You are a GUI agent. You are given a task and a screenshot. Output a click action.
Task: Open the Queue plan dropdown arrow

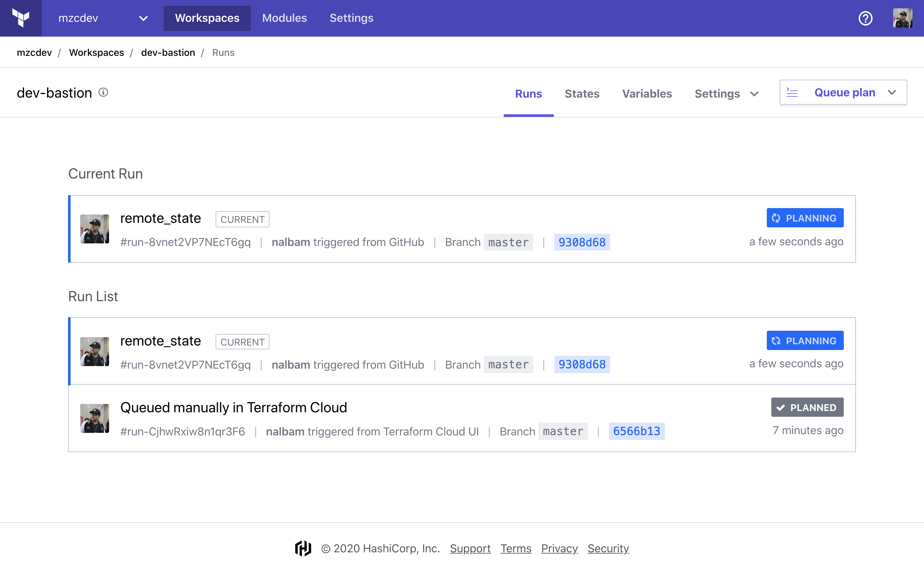pyautogui.click(x=892, y=92)
